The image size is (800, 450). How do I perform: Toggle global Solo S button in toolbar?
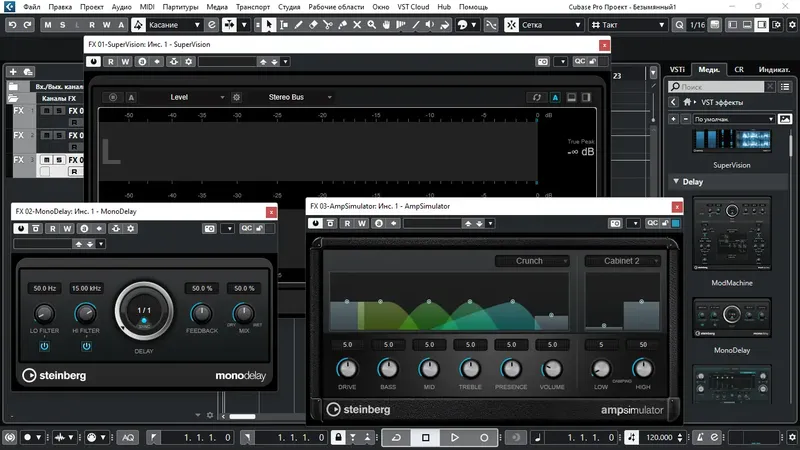(x=62, y=24)
